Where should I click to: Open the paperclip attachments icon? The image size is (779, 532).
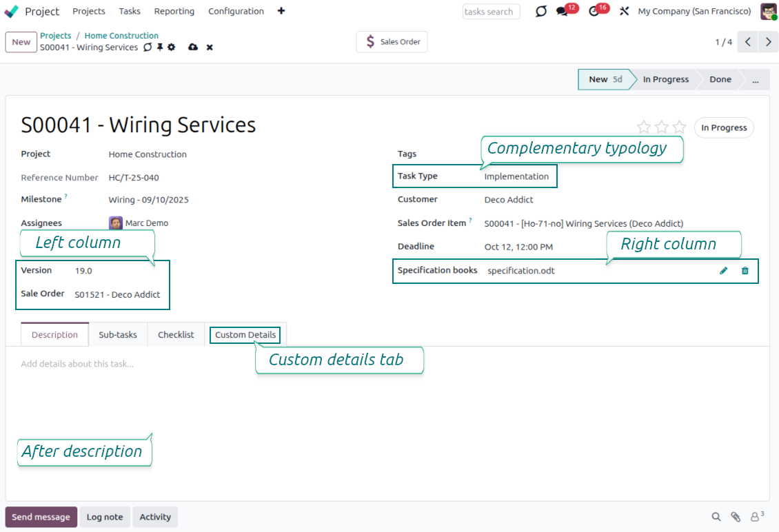tap(736, 517)
